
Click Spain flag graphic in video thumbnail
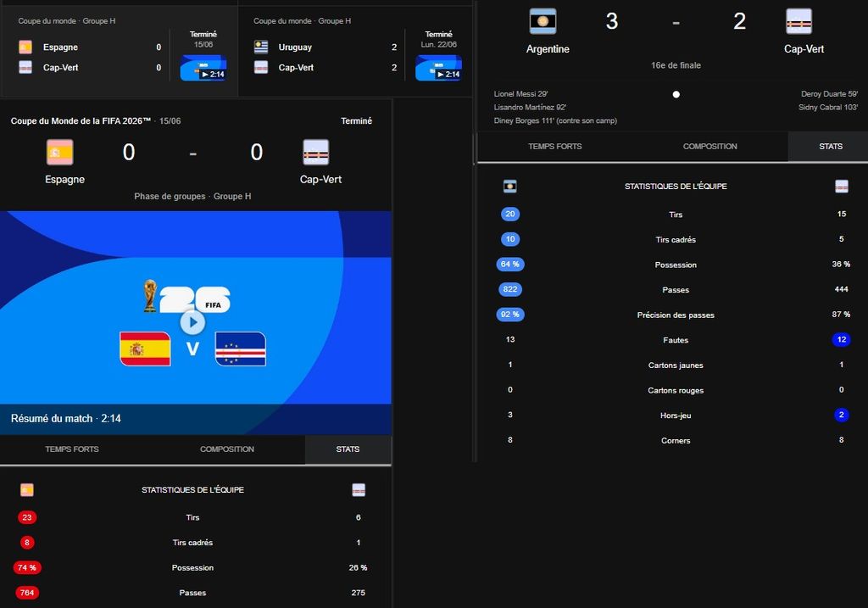pyautogui.click(x=145, y=349)
